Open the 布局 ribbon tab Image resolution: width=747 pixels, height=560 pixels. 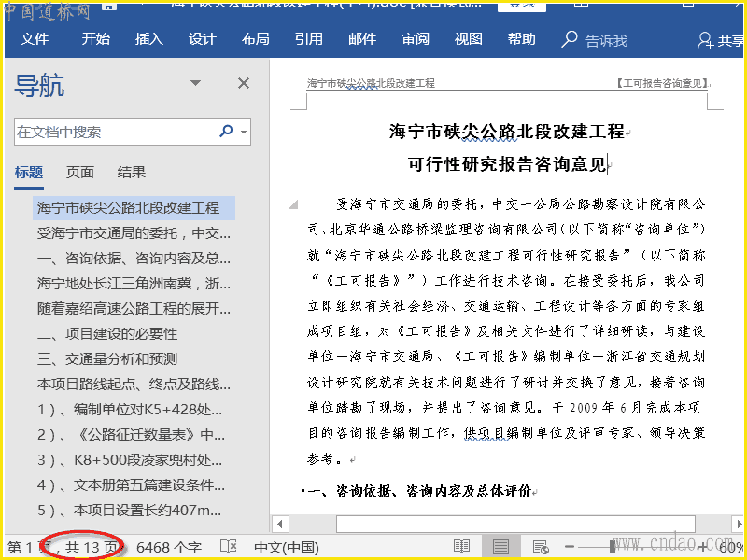(x=255, y=39)
